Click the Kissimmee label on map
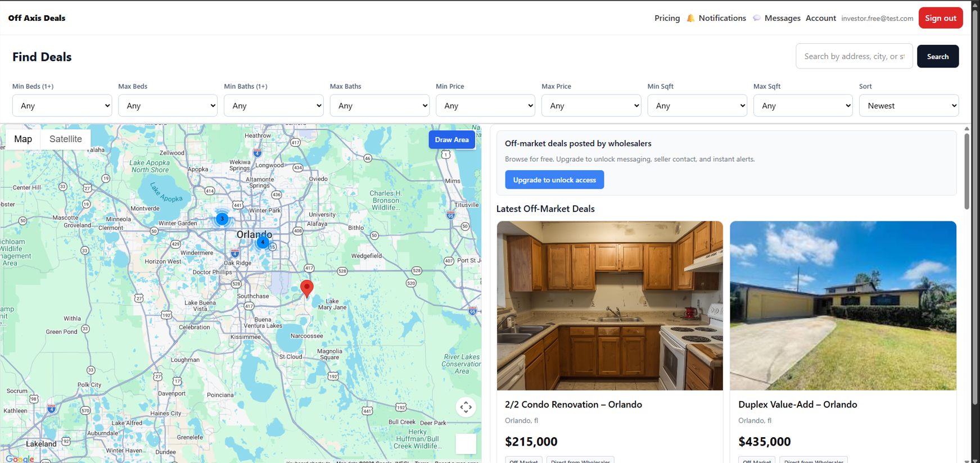The height and width of the screenshot is (463, 980). tap(246, 337)
